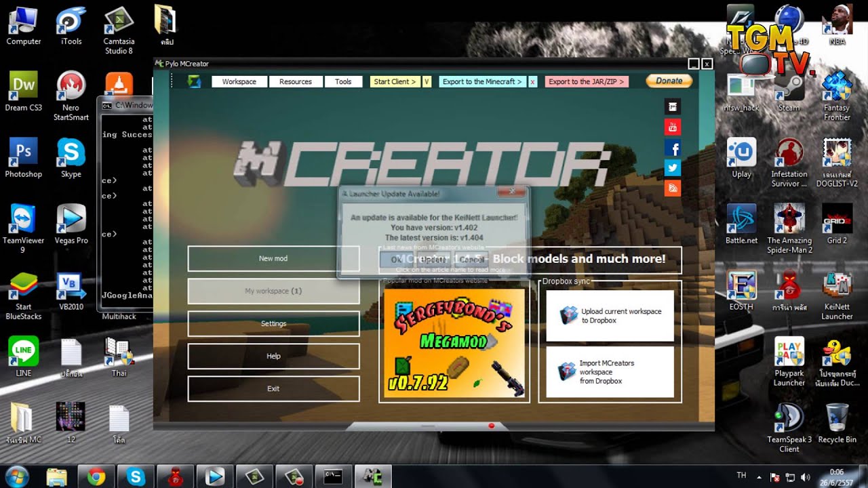Open the Computer desktop icon
This screenshot has width=868, height=488.
[x=24, y=26]
